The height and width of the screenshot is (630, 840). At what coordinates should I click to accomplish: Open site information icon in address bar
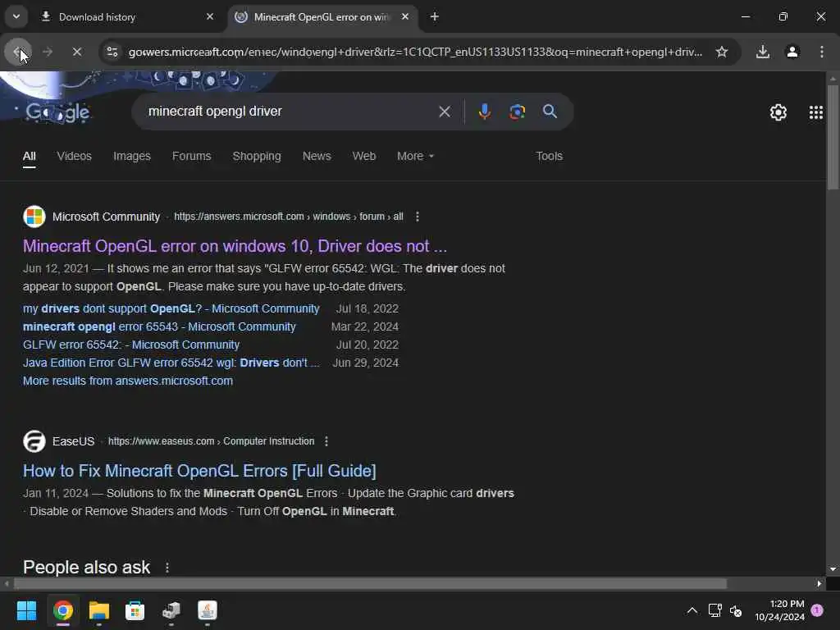pyautogui.click(x=112, y=52)
